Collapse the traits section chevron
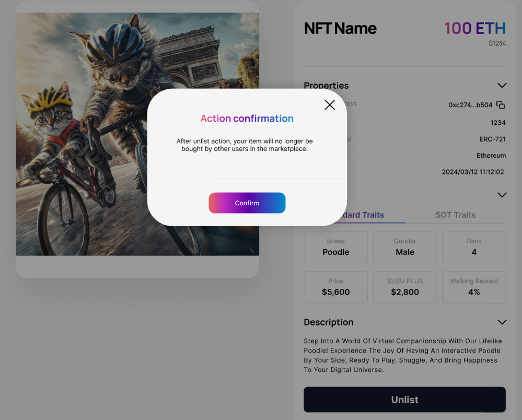The image size is (522, 420). click(x=502, y=195)
